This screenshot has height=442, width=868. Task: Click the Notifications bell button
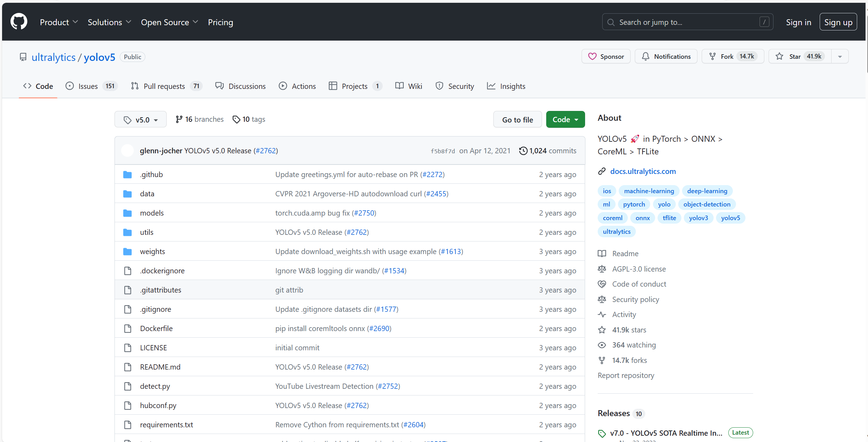(x=666, y=56)
